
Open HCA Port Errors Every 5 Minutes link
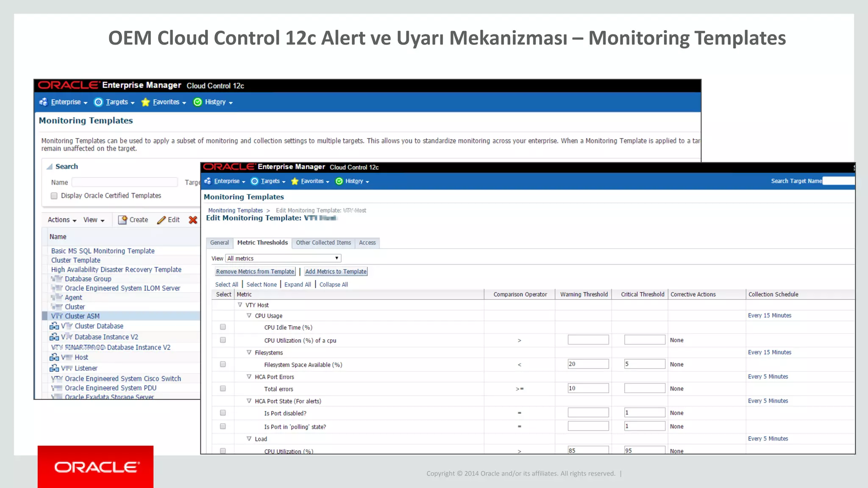pyautogui.click(x=768, y=377)
